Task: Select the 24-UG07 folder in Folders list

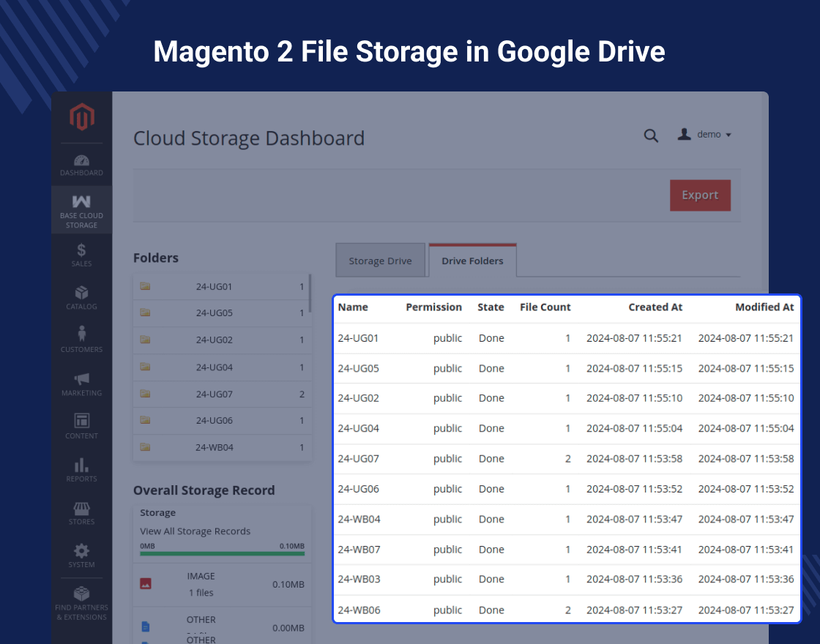Action: tap(214, 394)
